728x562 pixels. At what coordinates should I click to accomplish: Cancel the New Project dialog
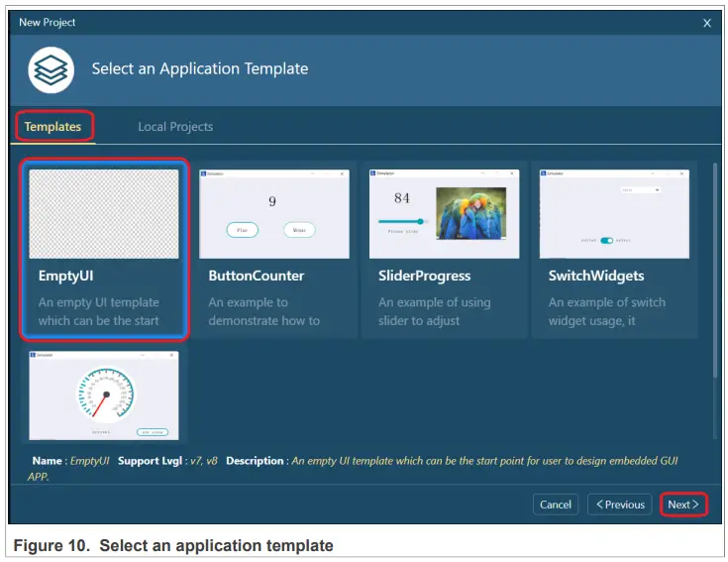coord(556,505)
